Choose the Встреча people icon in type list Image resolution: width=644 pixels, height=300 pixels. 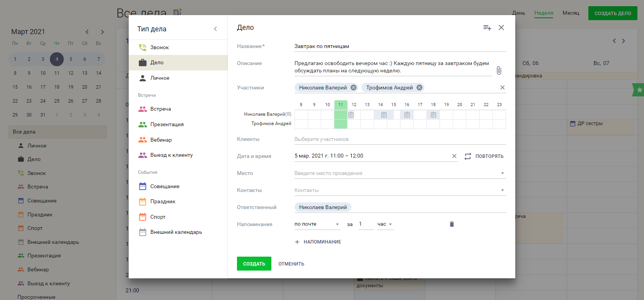click(x=143, y=109)
